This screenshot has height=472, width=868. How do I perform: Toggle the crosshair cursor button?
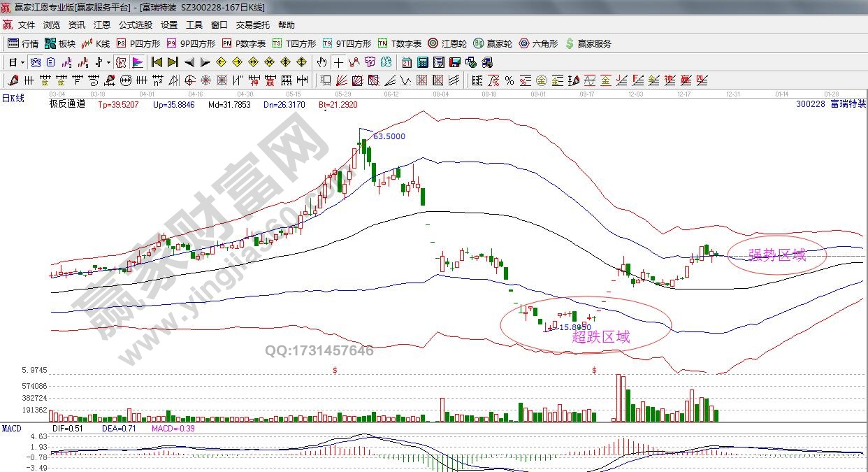coord(338,62)
